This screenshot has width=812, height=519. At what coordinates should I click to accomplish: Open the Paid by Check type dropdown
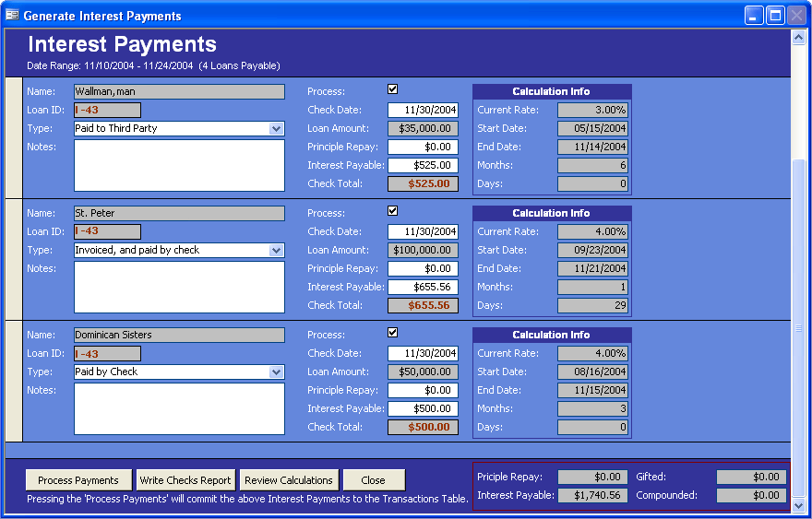(276, 372)
